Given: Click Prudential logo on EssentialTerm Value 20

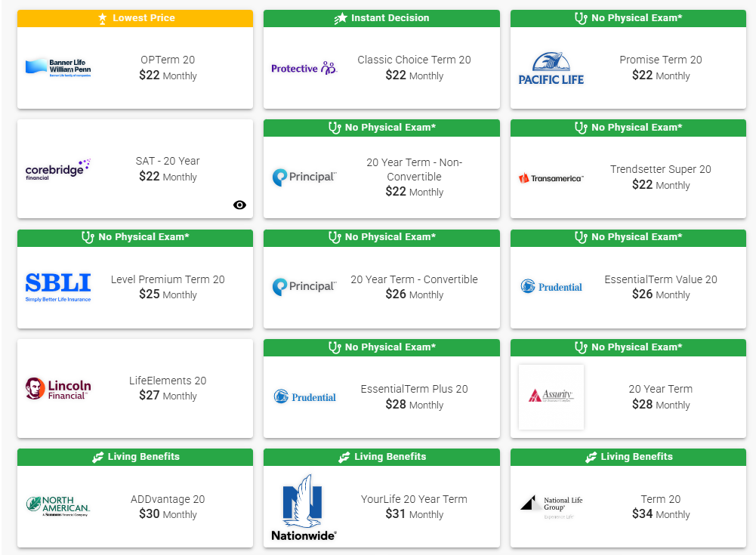Looking at the screenshot, I should (551, 286).
